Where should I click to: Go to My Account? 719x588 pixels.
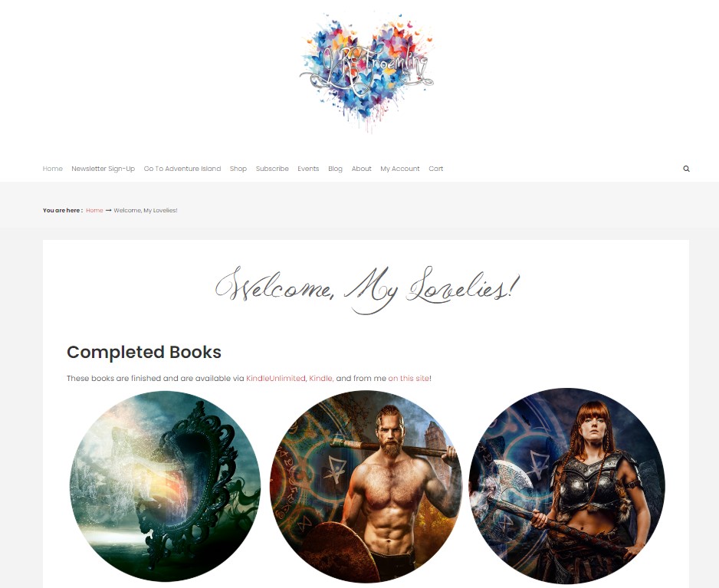[400, 169]
